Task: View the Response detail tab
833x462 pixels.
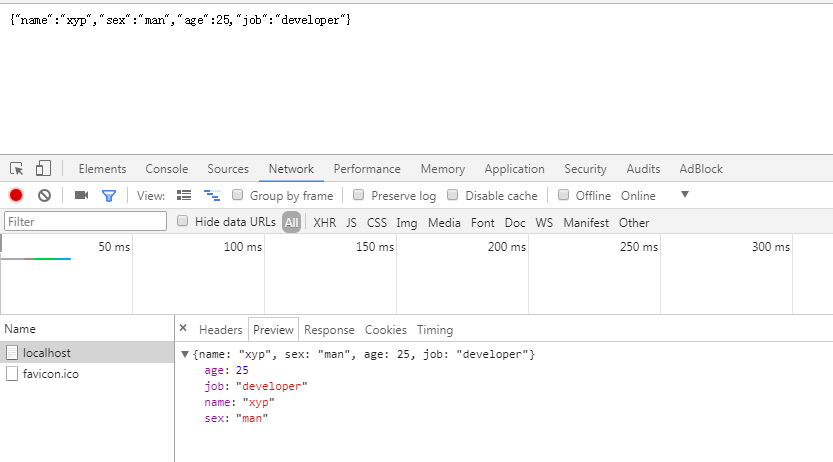Action: pos(329,330)
